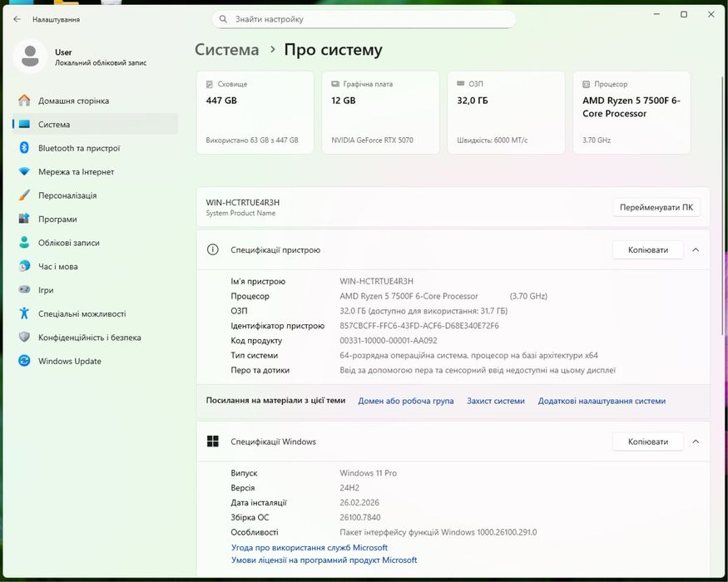Open Час і мова settings
This screenshot has width=728, height=582.
point(95,266)
